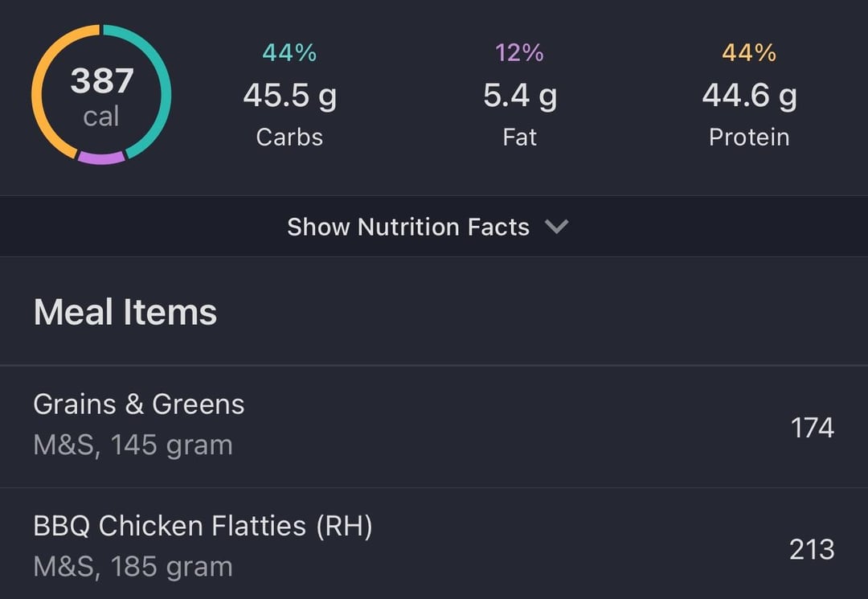Tap the teal 44% carbs percentage
The height and width of the screenshot is (599, 868).
[x=289, y=53]
